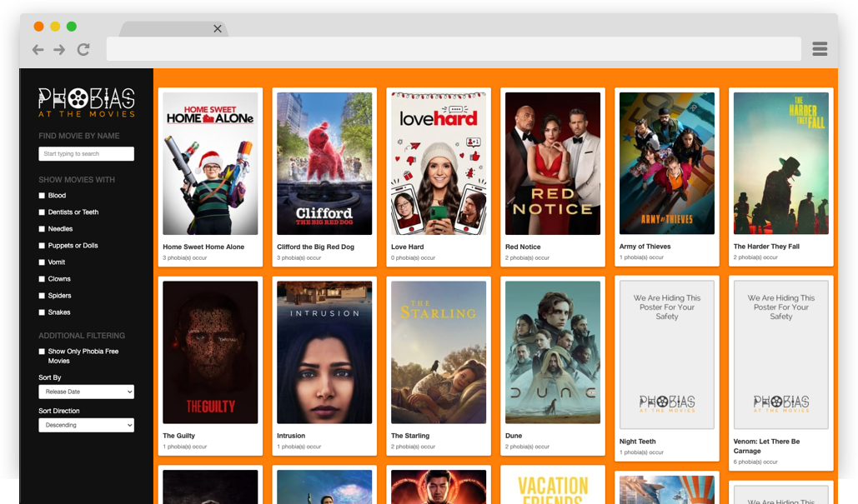The image size is (858, 504).
Task: Open the Home Sweet Home Alone poster
Action: pos(210,163)
